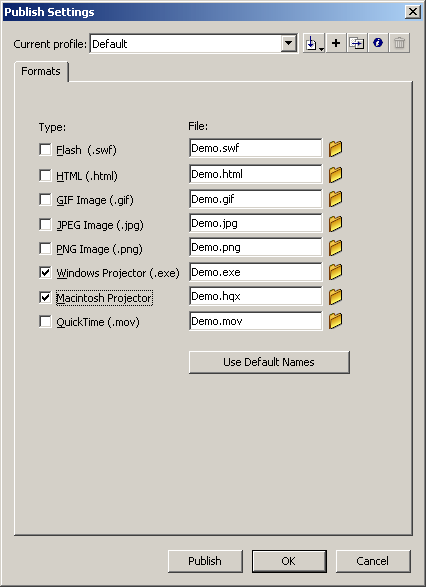Click the Demo.gif file name field
426x587 pixels.
(256, 199)
